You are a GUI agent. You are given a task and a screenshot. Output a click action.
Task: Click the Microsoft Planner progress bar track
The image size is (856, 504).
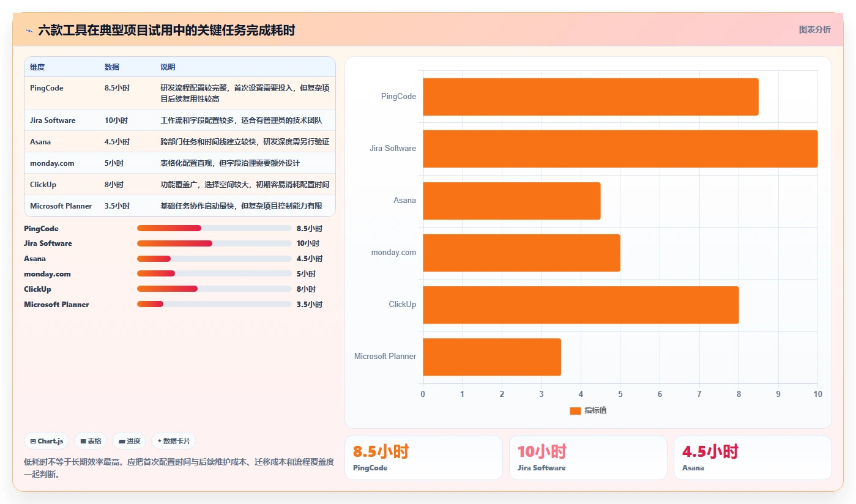[x=214, y=304]
